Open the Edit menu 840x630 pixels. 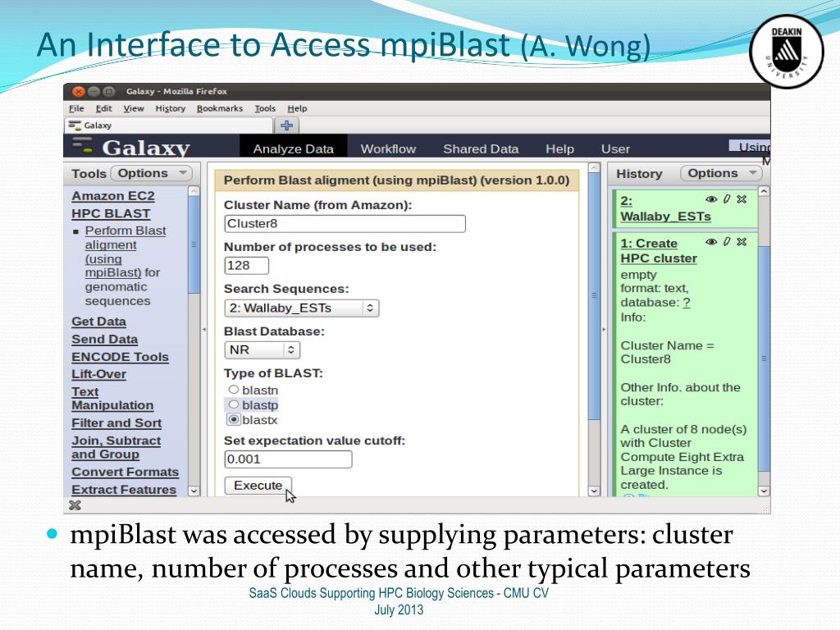(104, 108)
